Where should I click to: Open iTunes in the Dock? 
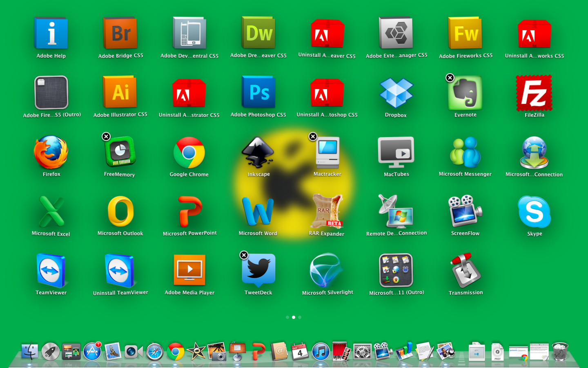click(321, 352)
